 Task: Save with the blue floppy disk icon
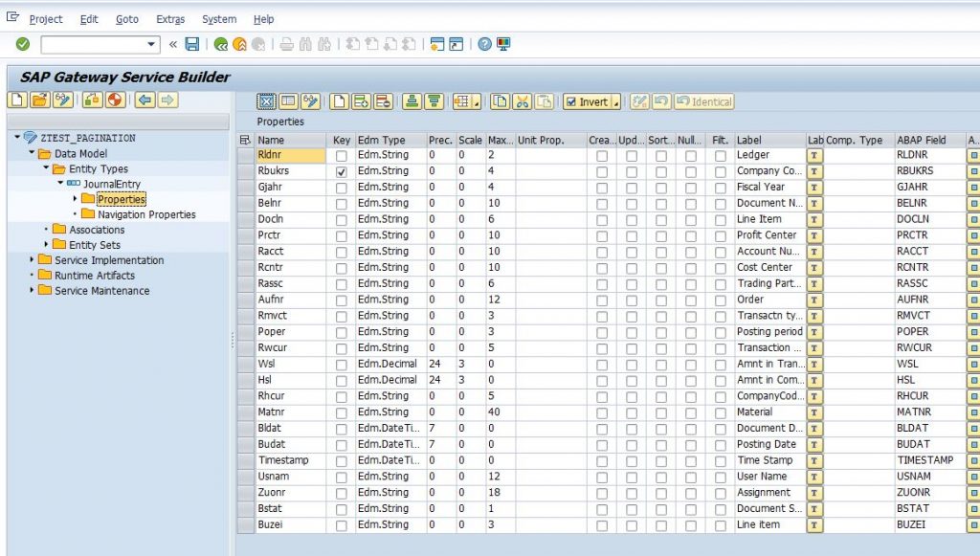pos(192,44)
